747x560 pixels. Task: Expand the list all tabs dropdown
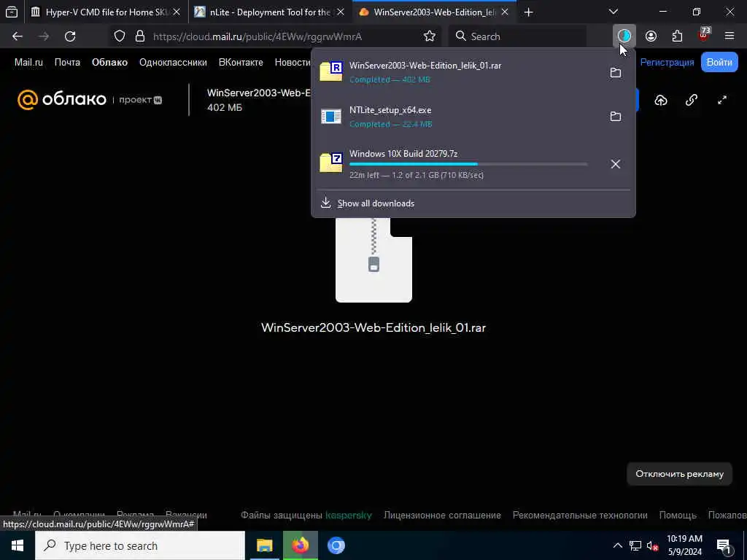pyautogui.click(x=614, y=12)
